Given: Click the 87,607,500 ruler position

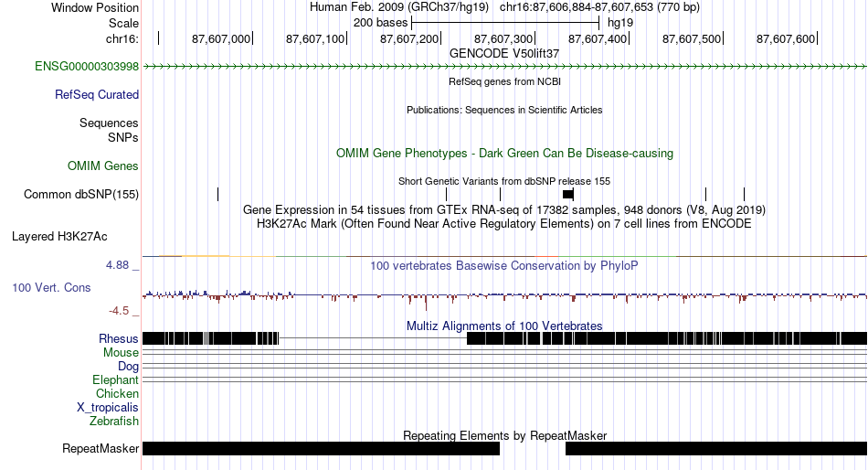Looking at the screenshot, I should click(692, 38).
